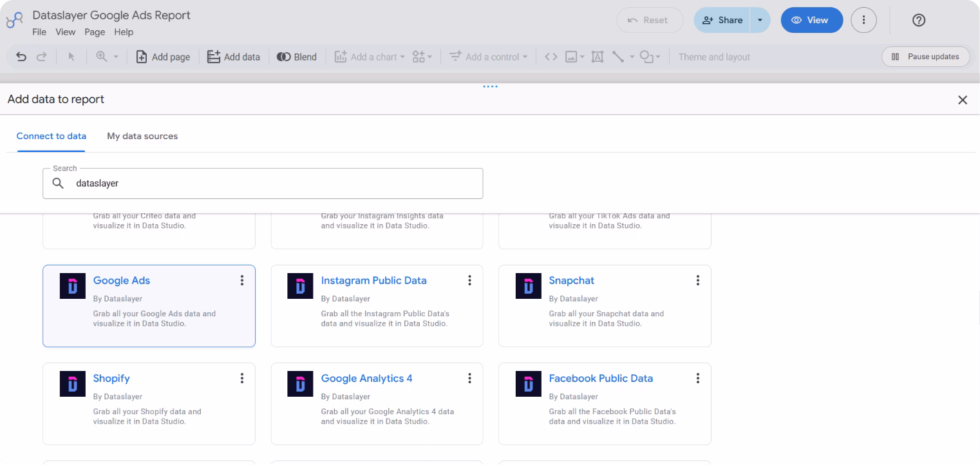Image resolution: width=980 pixels, height=465 pixels.
Task: Click the panel resize handle dots
Action: click(x=490, y=87)
